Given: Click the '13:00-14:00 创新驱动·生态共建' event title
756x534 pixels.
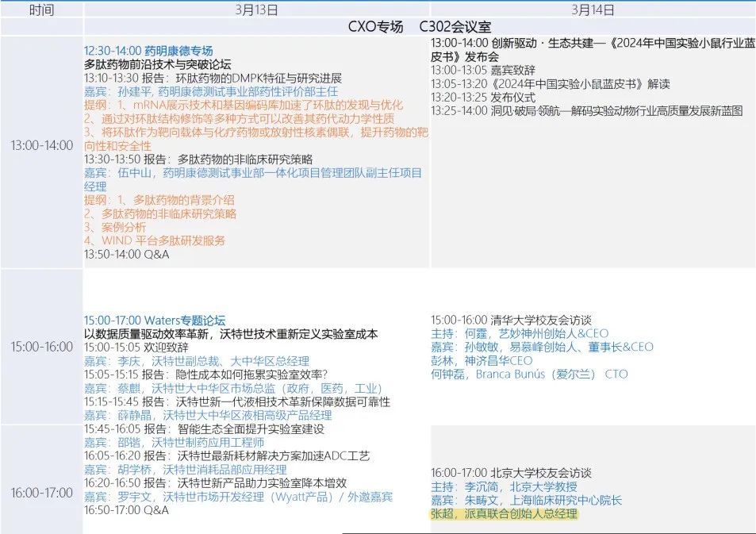Looking at the screenshot, I should coord(593,43).
